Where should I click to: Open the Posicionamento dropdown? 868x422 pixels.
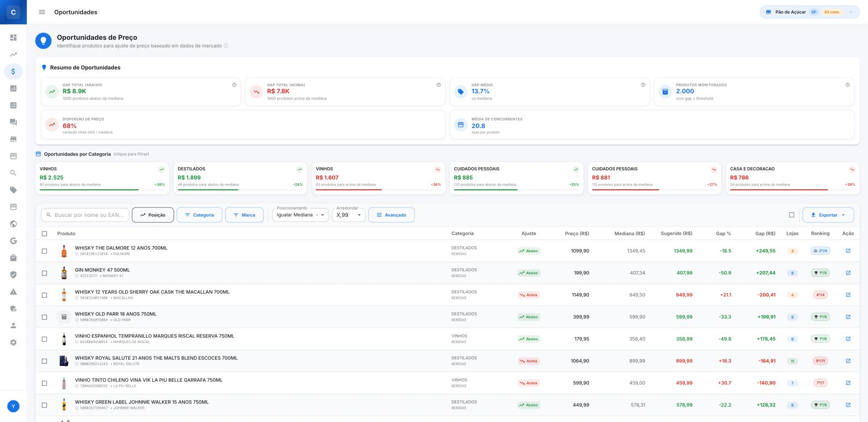click(301, 215)
